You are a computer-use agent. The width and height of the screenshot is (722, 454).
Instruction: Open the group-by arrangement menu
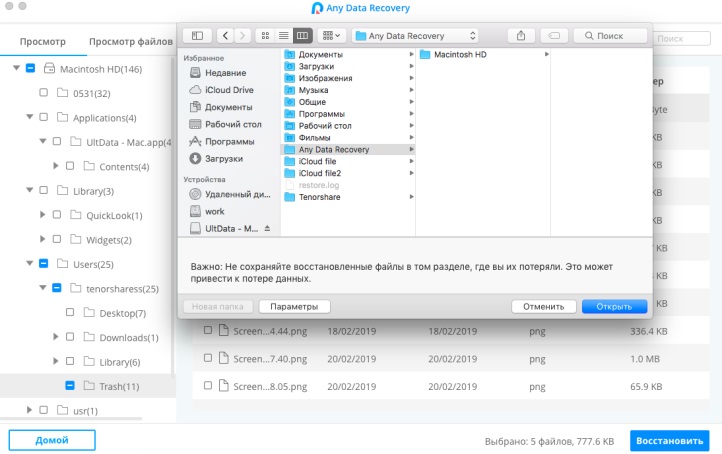click(x=332, y=35)
